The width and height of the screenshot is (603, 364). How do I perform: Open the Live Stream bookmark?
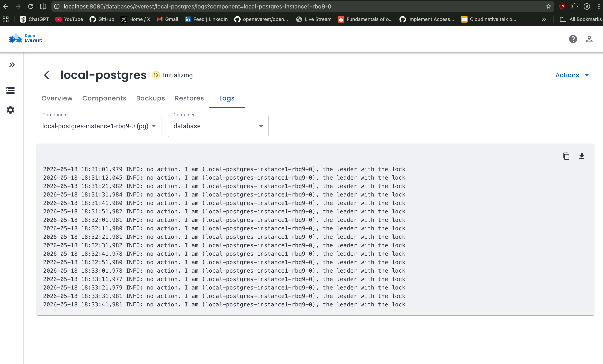(x=314, y=19)
